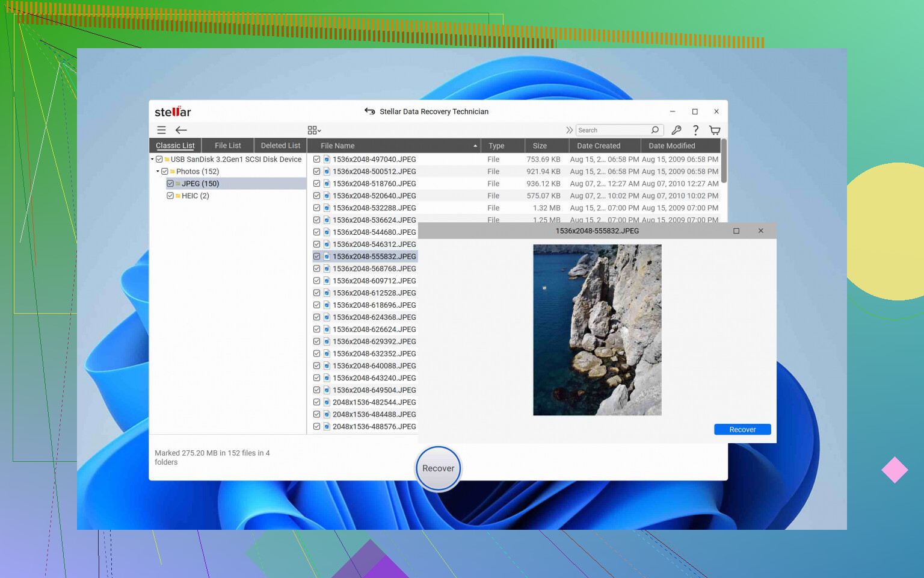Open the shopping cart buy icon

pyautogui.click(x=715, y=130)
